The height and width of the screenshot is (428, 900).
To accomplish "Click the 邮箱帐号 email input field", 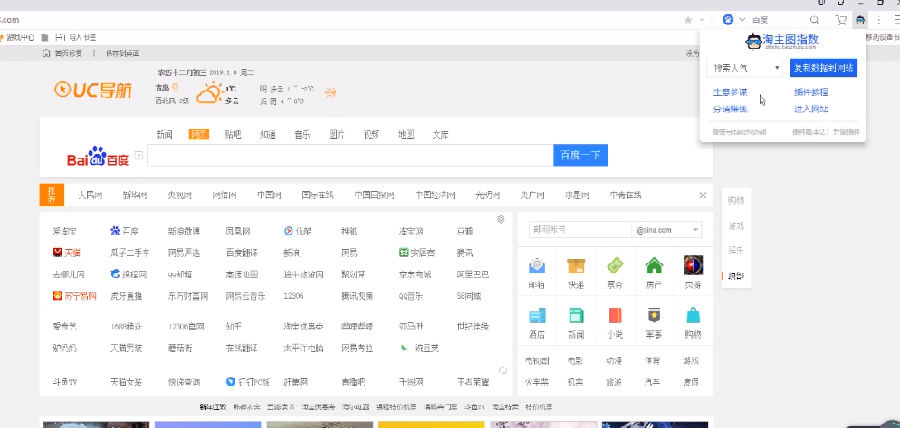I will (580, 230).
